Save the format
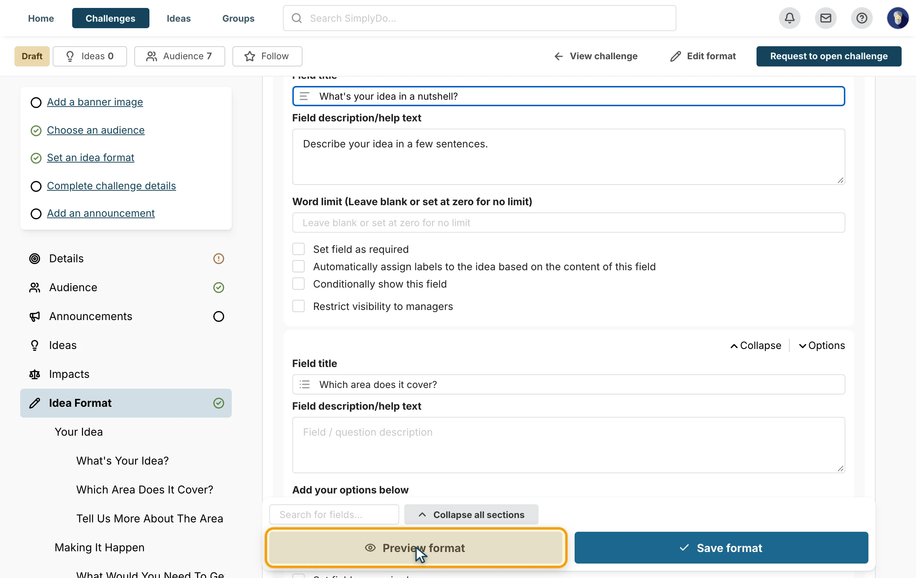 [x=721, y=548]
